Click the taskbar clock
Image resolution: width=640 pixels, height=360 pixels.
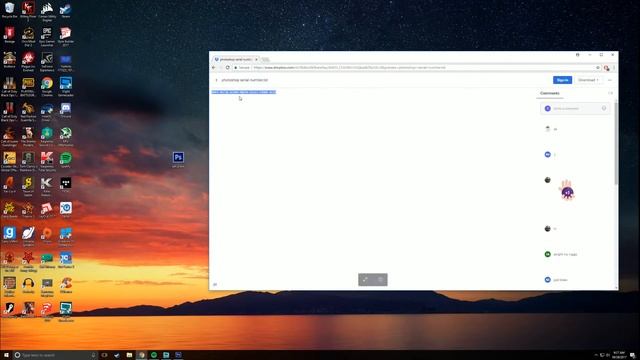click(619, 355)
